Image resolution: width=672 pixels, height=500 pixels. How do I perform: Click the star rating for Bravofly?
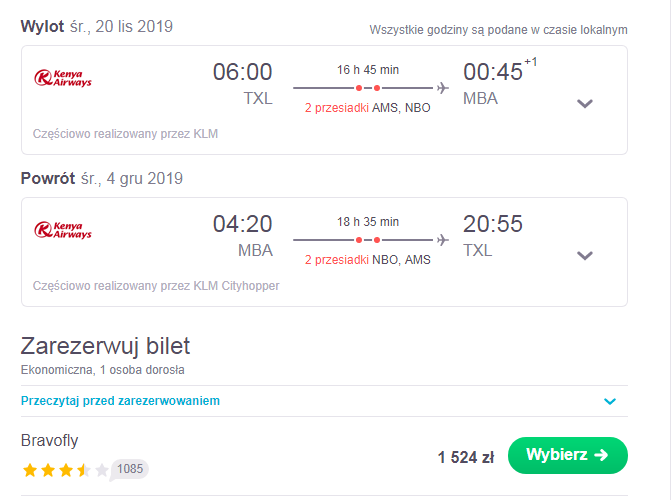click(66, 470)
